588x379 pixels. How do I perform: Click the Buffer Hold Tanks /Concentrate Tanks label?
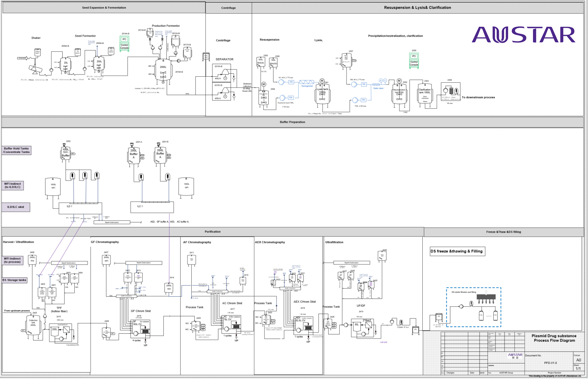[16, 150]
